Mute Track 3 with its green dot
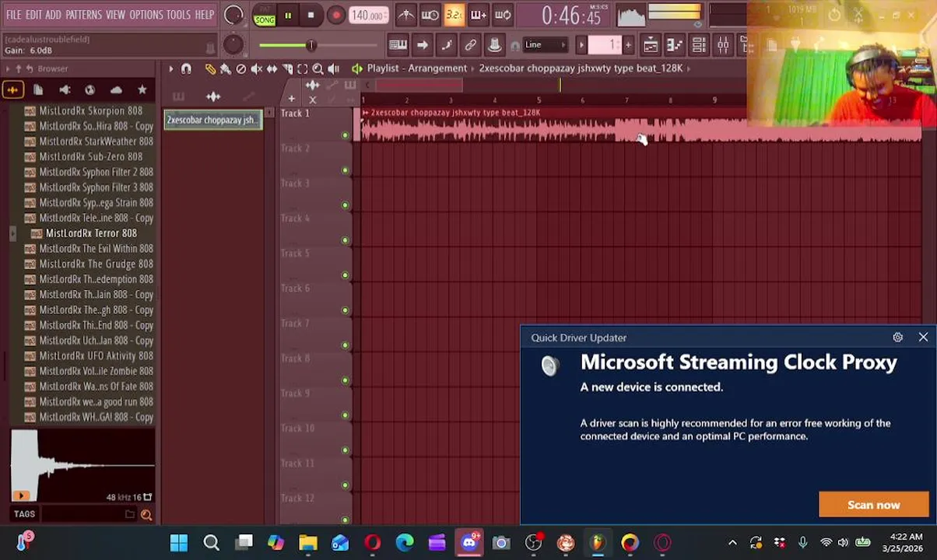 click(x=346, y=205)
